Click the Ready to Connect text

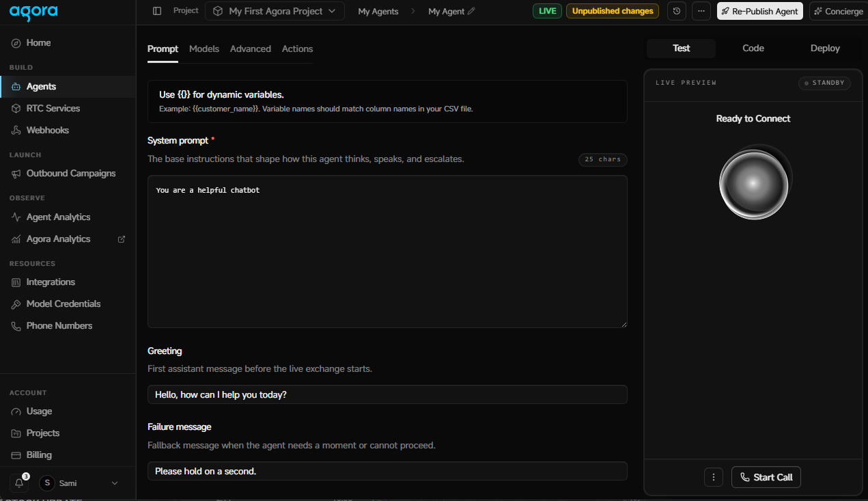753,118
